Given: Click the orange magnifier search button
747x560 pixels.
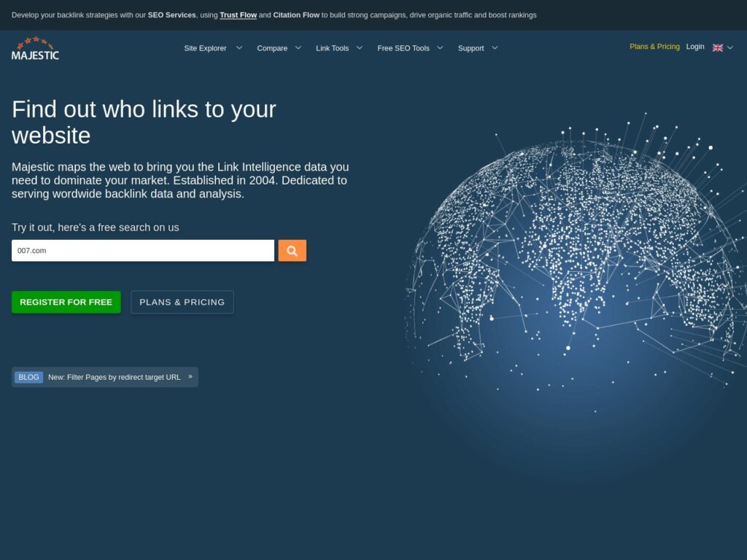Looking at the screenshot, I should tap(292, 251).
